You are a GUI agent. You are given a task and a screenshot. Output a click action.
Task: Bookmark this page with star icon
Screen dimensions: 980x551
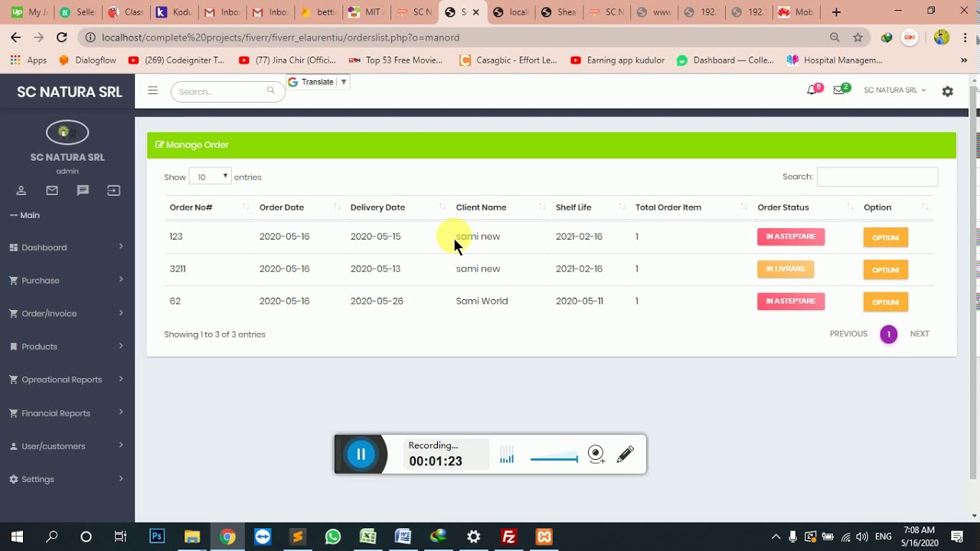858,37
